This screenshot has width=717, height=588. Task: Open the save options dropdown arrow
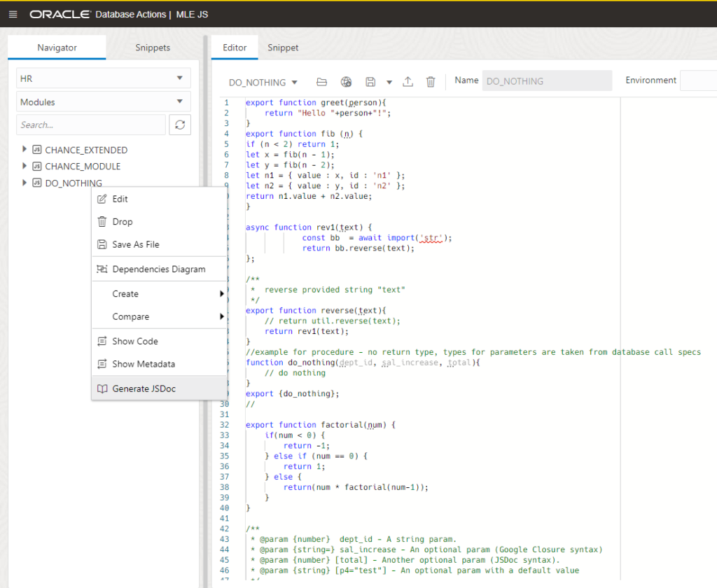(389, 82)
